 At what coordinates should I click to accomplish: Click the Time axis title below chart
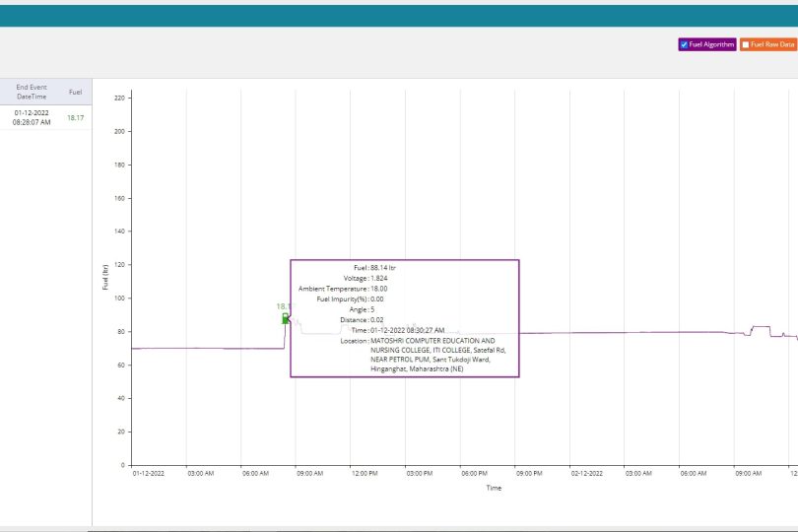coord(493,488)
